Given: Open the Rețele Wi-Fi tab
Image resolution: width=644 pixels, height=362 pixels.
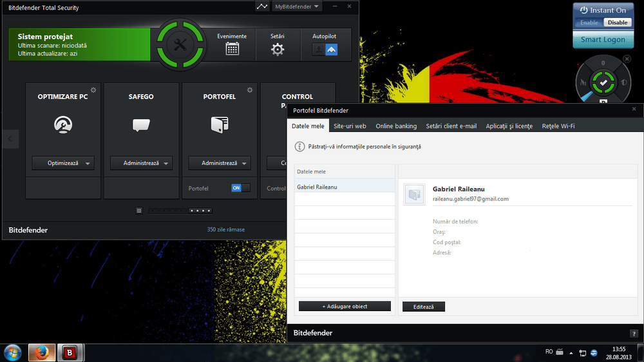Looking at the screenshot, I should pyautogui.click(x=558, y=126).
